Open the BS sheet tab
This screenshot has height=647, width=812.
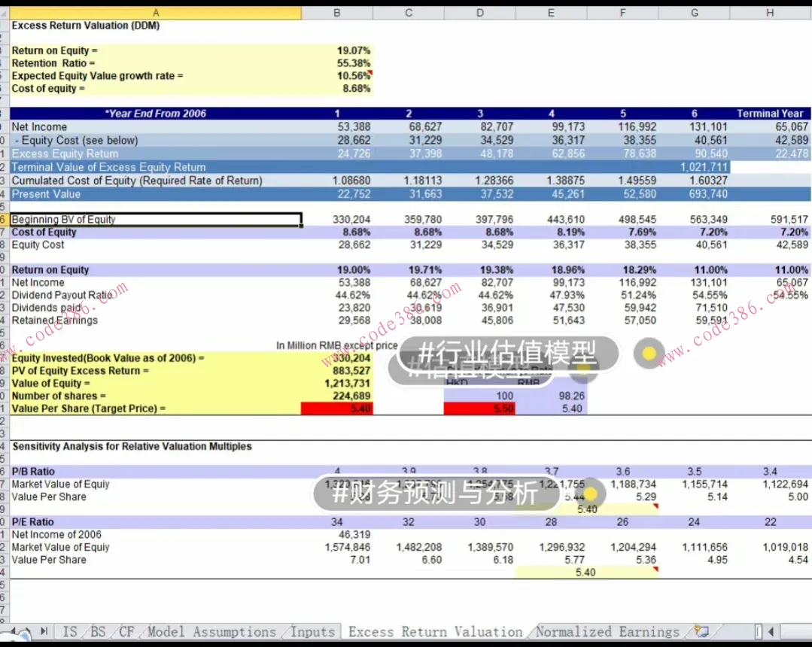[x=98, y=632]
